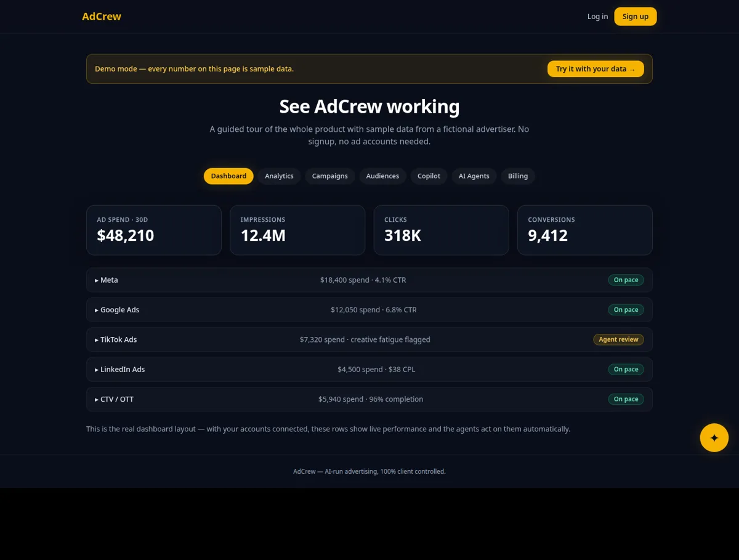Viewport: 739px width, 560px height.
Task: Switch to the Audiences tab
Action: pyautogui.click(x=382, y=176)
